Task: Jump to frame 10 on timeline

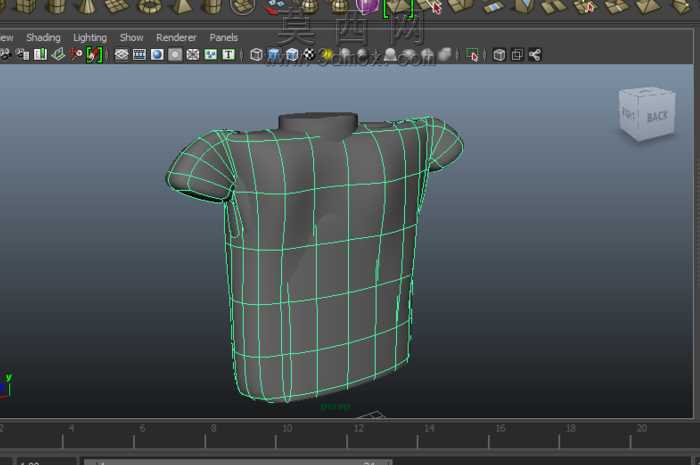Action: tap(287, 428)
